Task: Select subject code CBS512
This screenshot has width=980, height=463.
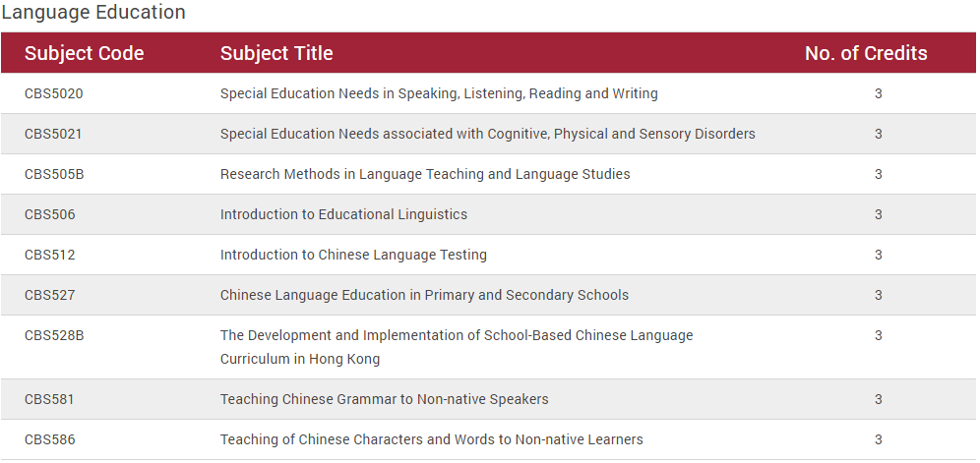Action: 50,255
